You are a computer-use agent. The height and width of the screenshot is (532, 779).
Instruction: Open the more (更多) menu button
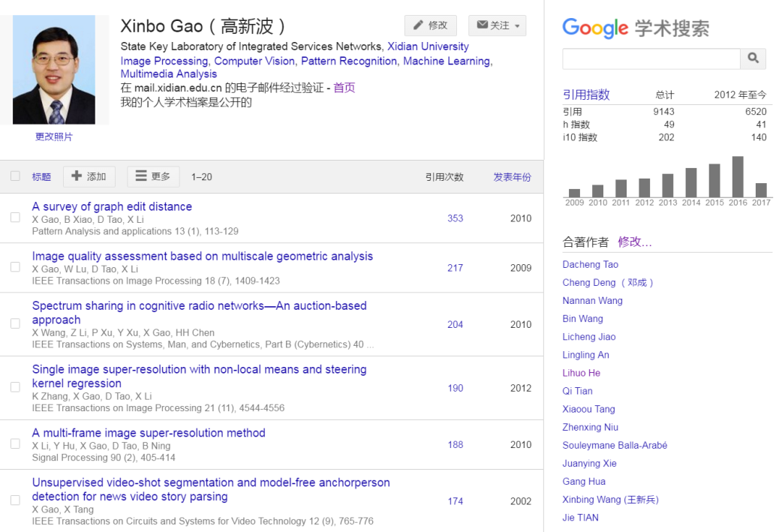pyautogui.click(x=153, y=176)
